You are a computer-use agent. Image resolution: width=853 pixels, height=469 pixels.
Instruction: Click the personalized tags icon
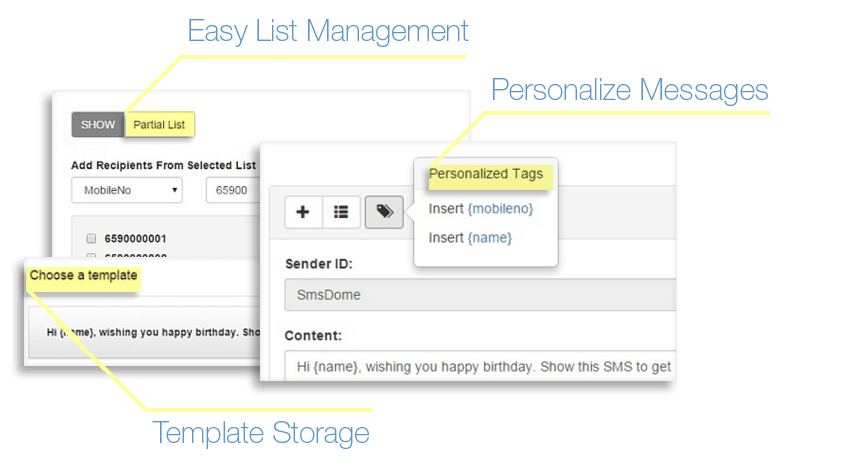coord(384,212)
